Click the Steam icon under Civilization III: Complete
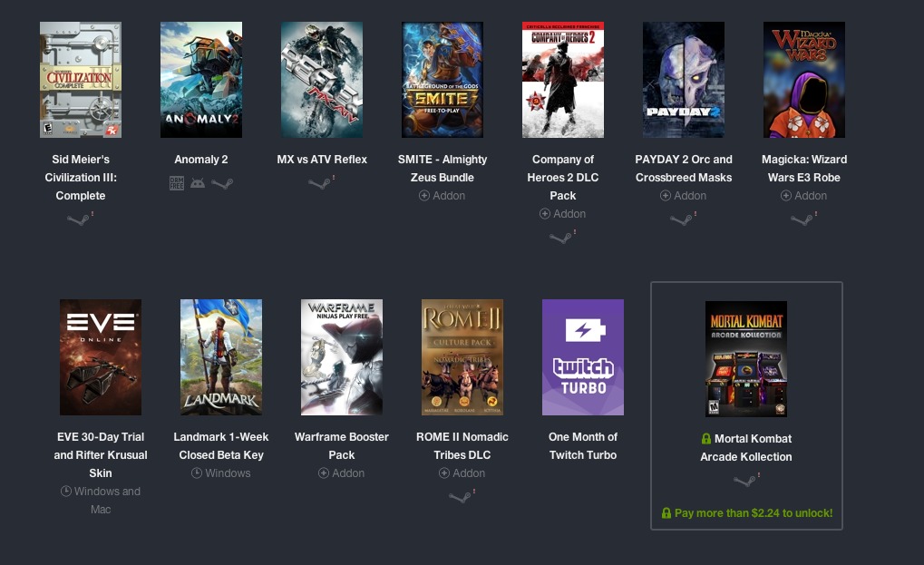924x565 pixels. [78, 219]
